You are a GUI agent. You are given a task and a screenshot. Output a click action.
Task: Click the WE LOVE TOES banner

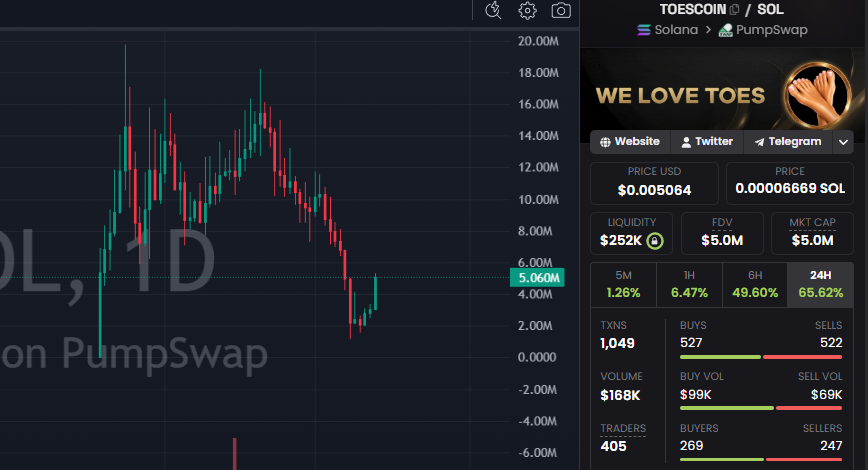724,95
